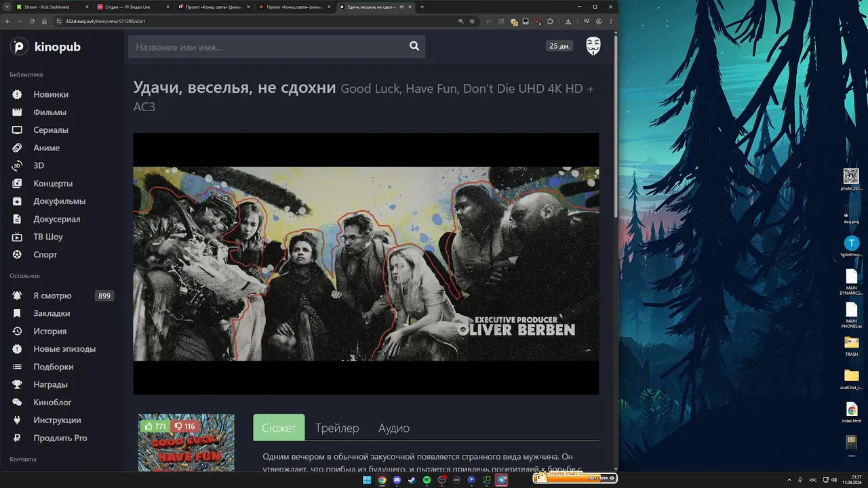Open the ТВ Шоу icon

point(17,237)
